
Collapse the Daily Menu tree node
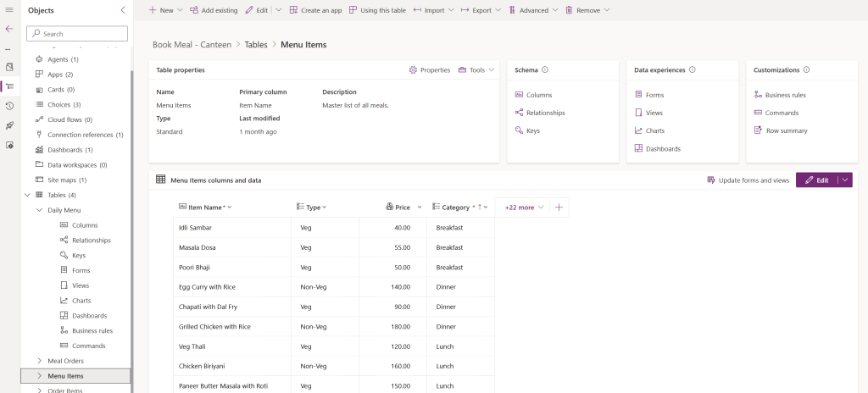[x=39, y=210]
